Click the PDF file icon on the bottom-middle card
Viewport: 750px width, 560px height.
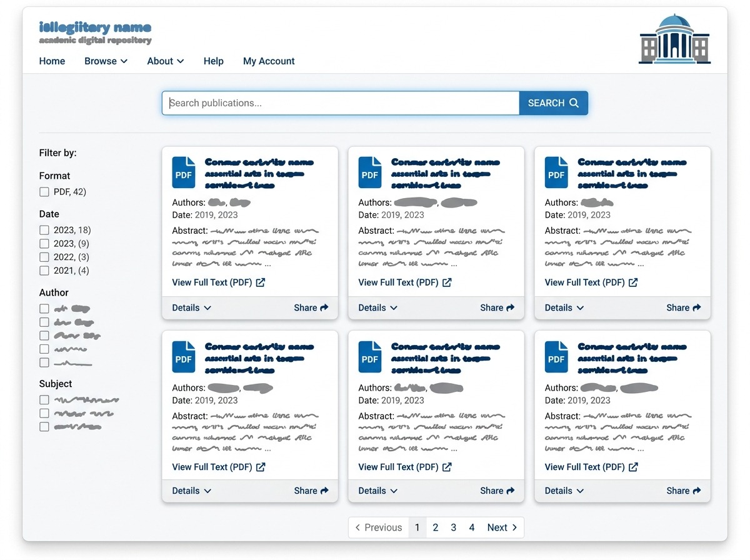370,357
